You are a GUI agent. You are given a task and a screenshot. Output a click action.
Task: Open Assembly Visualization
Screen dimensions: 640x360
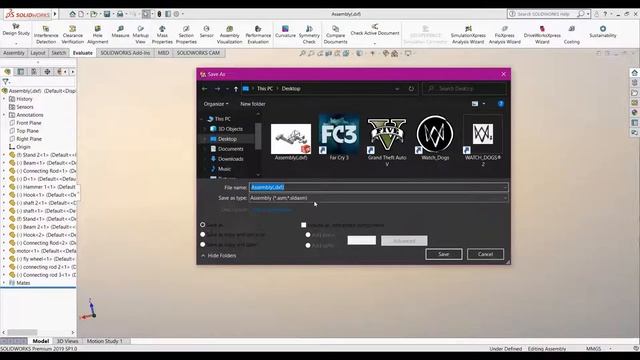[229, 35]
